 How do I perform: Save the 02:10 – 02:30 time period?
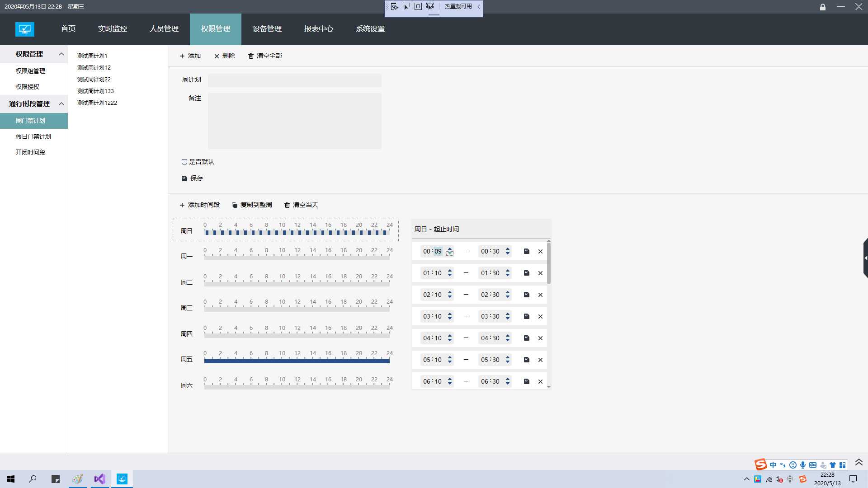(x=526, y=295)
